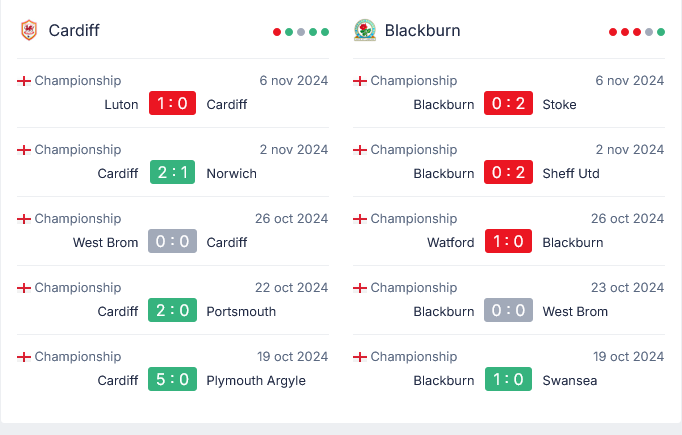Select the Cardiff 2:1 Norwich score badge
This screenshot has height=435, width=682.
coord(172,173)
